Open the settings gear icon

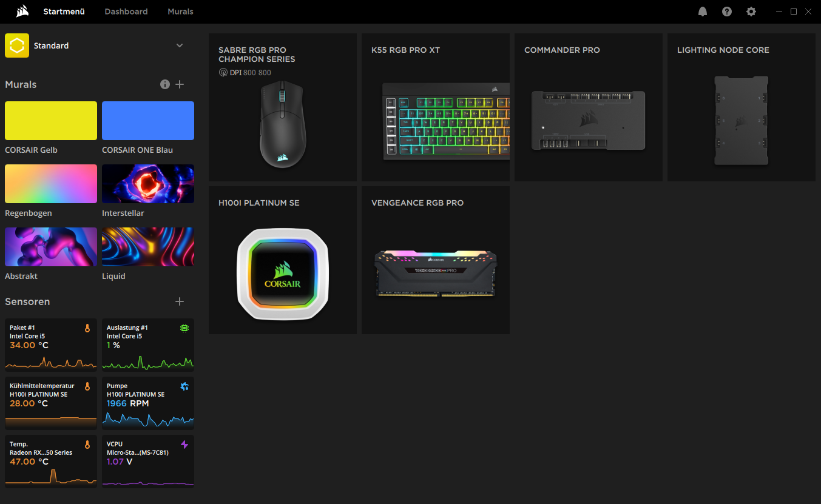pos(751,12)
